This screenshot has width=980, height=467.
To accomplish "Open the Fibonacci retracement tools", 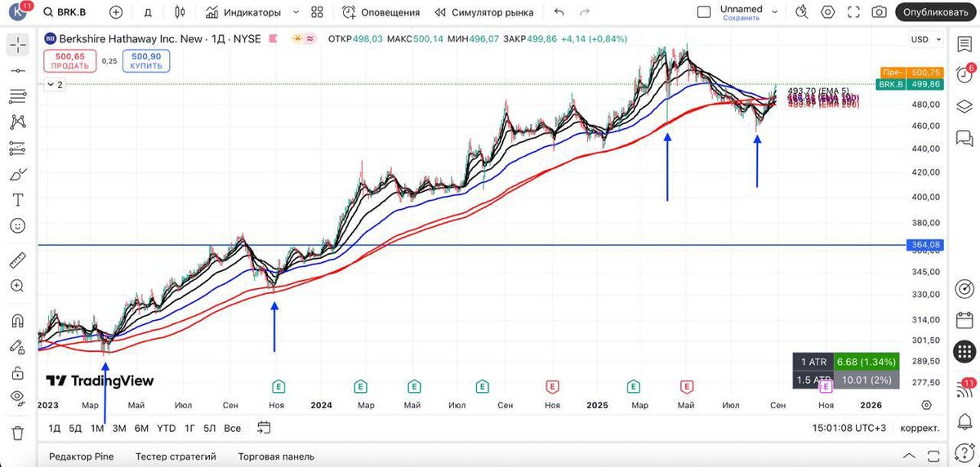I will [18, 96].
